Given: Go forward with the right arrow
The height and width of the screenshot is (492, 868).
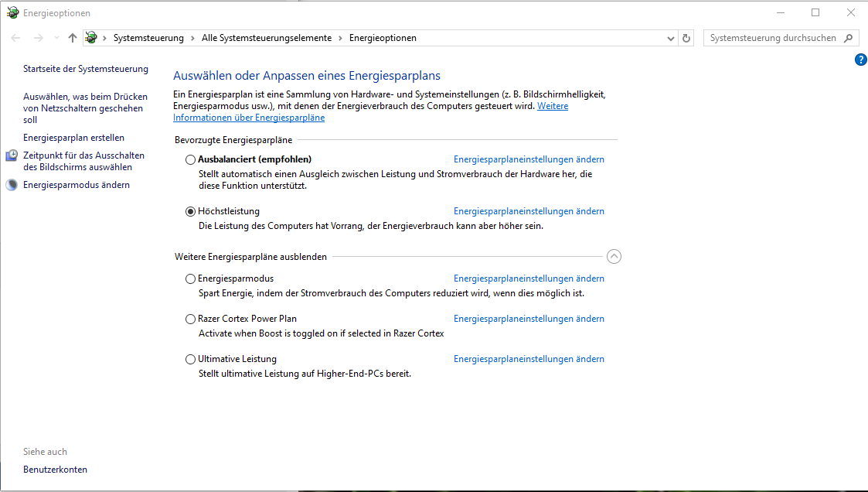Looking at the screenshot, I should 38,38.
